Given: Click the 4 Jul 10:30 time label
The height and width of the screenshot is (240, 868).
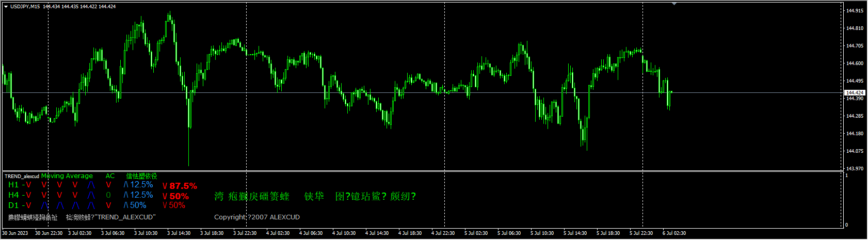Looking at the screenshot, I should 344,233.
